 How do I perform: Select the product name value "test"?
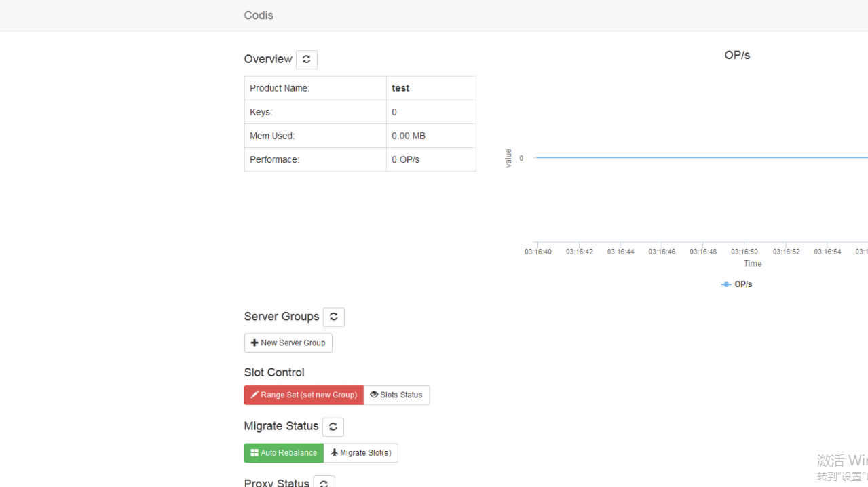400,88
